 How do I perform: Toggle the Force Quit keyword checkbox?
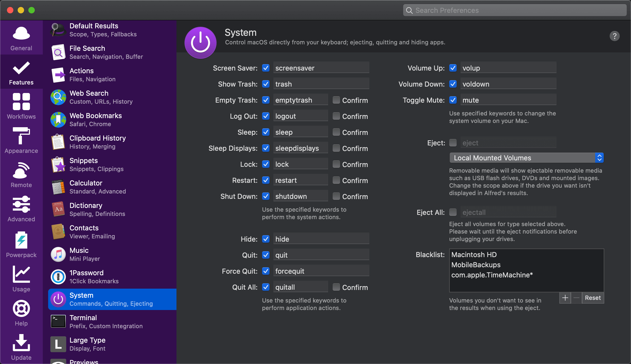[266, 271]
